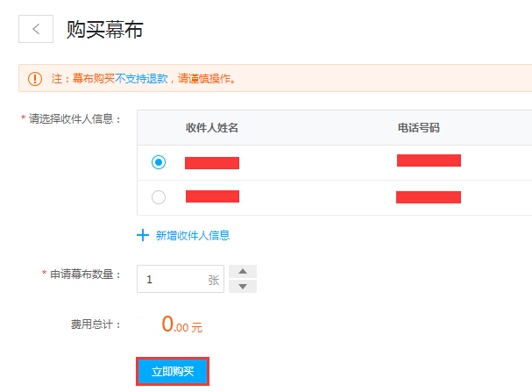Screen dimensions: 532x392
Task: Click the redacted name in second recipient row
Action: pos(212,196)
